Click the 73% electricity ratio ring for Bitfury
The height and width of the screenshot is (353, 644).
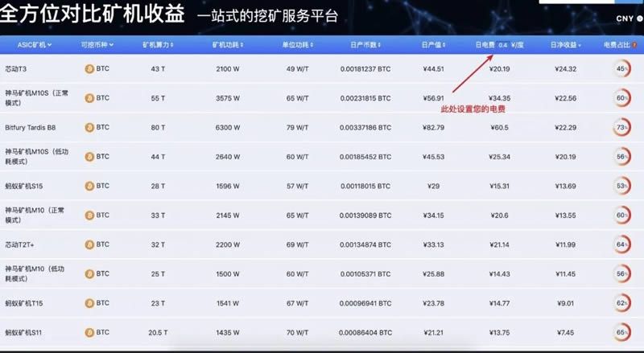[621, 128]
